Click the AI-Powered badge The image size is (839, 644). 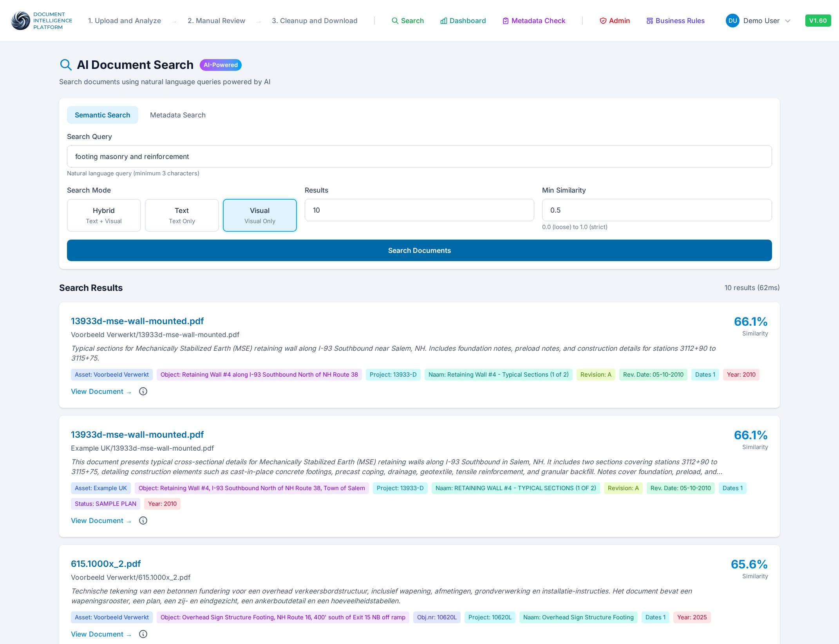[x=221, y=65]
